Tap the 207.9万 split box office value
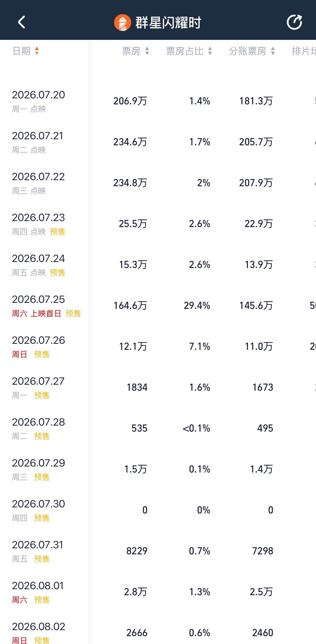The width and height of the screenshot is (316, 644). coord(256,183)
